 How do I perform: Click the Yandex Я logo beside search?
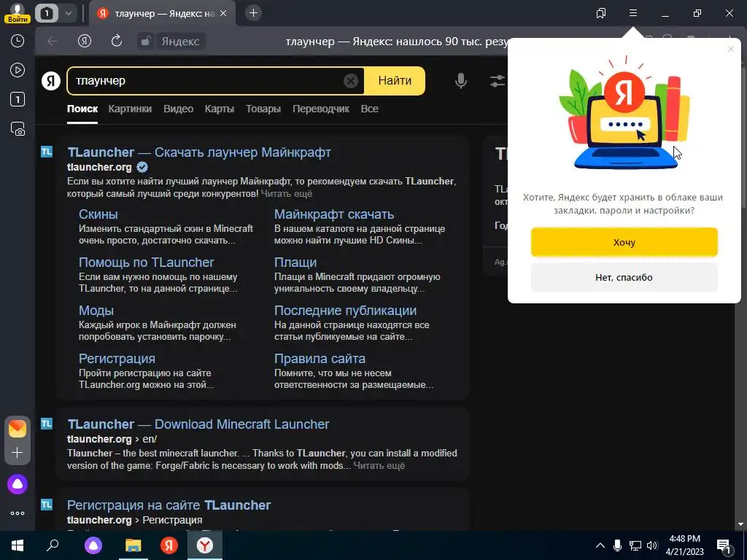point(51,80)
